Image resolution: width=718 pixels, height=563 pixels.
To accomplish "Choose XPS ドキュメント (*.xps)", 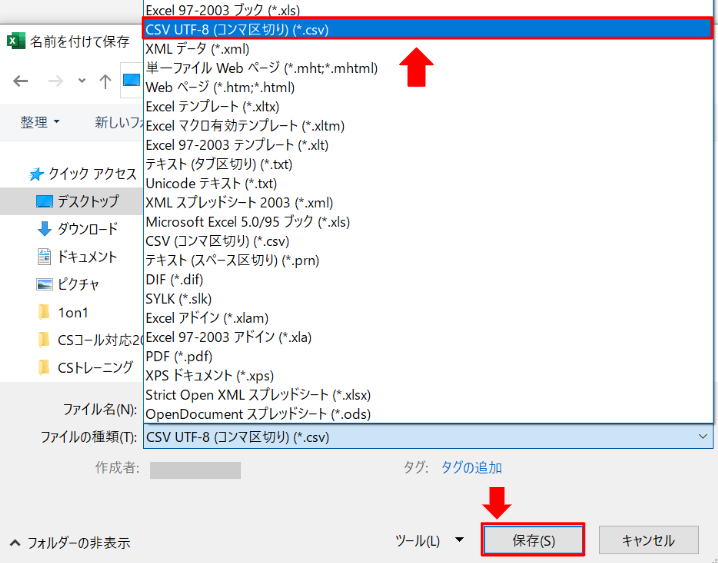I will click(x=428, y=375).
